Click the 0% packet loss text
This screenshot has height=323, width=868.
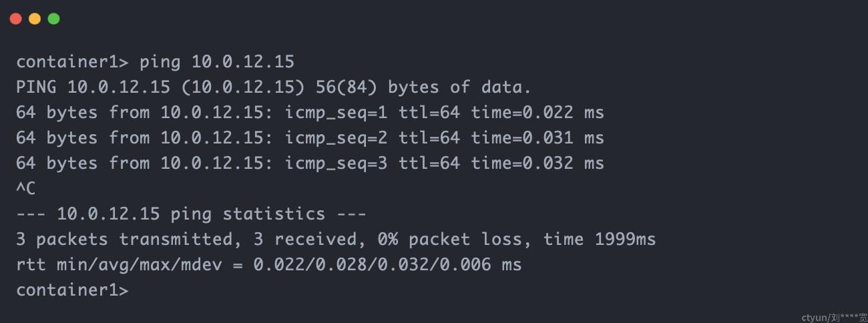click(x=455, y=240)
